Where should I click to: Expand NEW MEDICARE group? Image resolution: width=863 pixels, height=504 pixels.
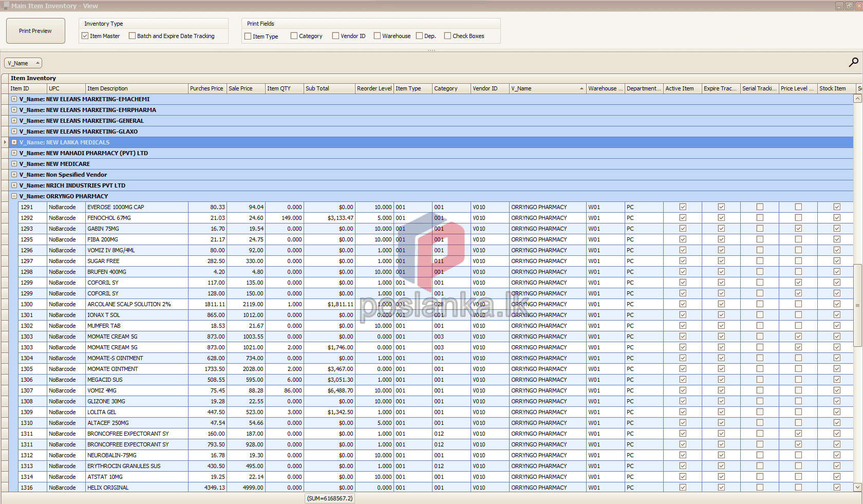[14, 164]
